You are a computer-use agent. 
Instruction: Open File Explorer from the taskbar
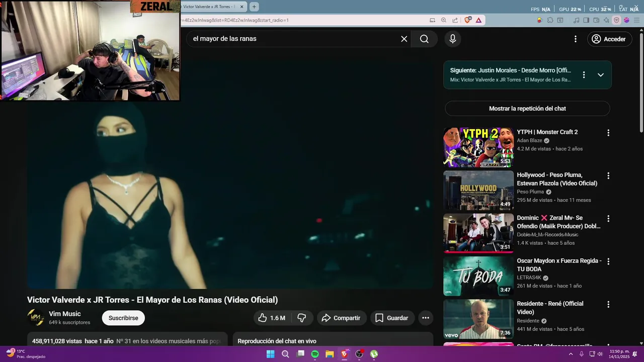(x=330, y=354)
